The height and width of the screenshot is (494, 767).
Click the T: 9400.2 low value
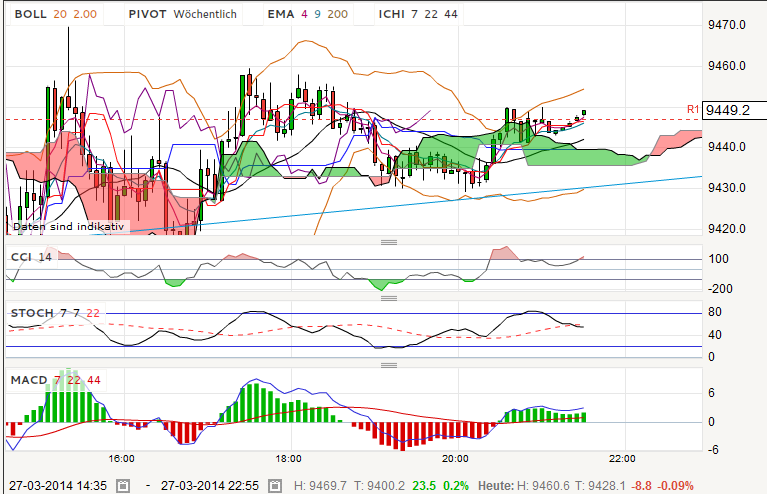pos(380,486)
